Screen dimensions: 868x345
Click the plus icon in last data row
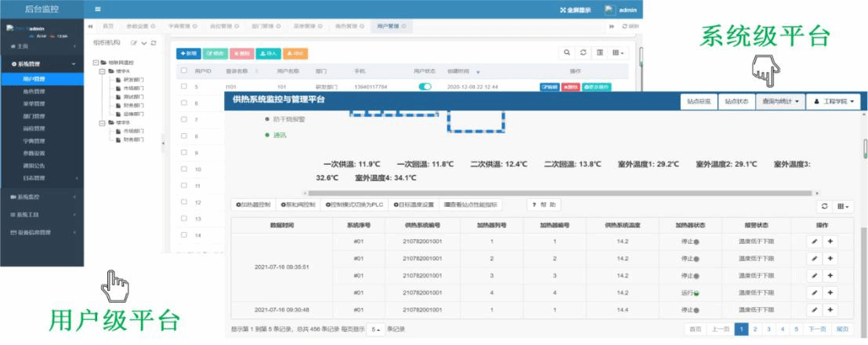click(x=830, y=309)
